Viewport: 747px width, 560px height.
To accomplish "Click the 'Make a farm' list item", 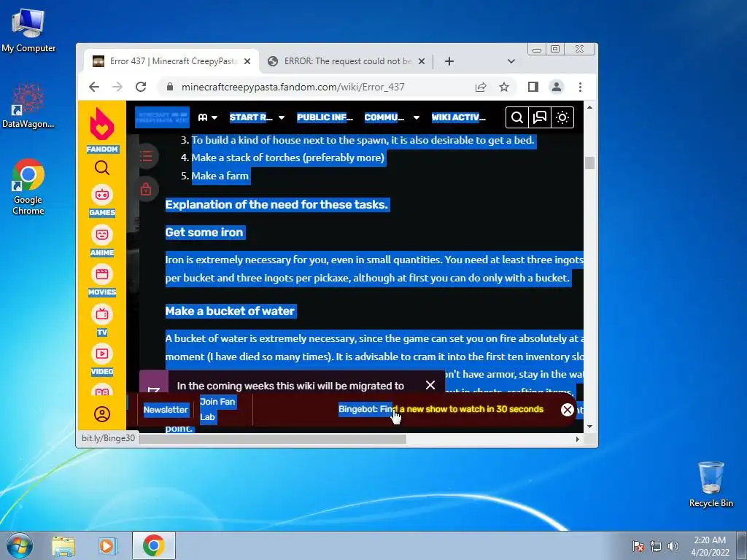I will [220, 176].
